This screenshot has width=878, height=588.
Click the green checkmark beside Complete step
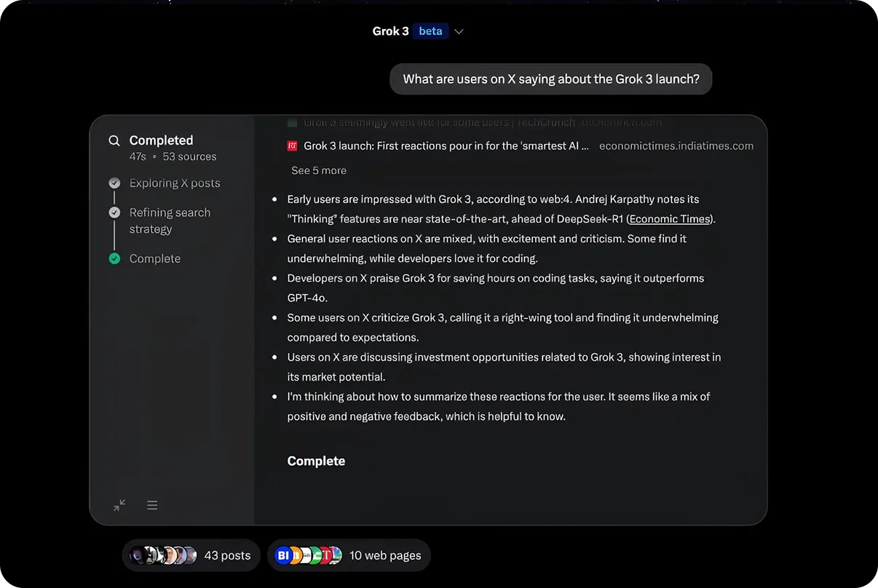pos(114,258)
